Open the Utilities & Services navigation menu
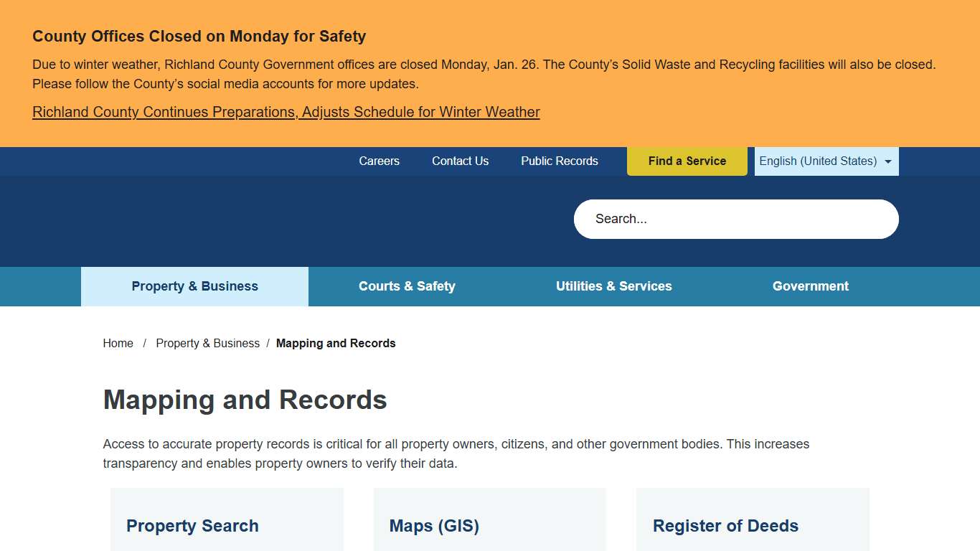The image size is (980, 551). 614,286
